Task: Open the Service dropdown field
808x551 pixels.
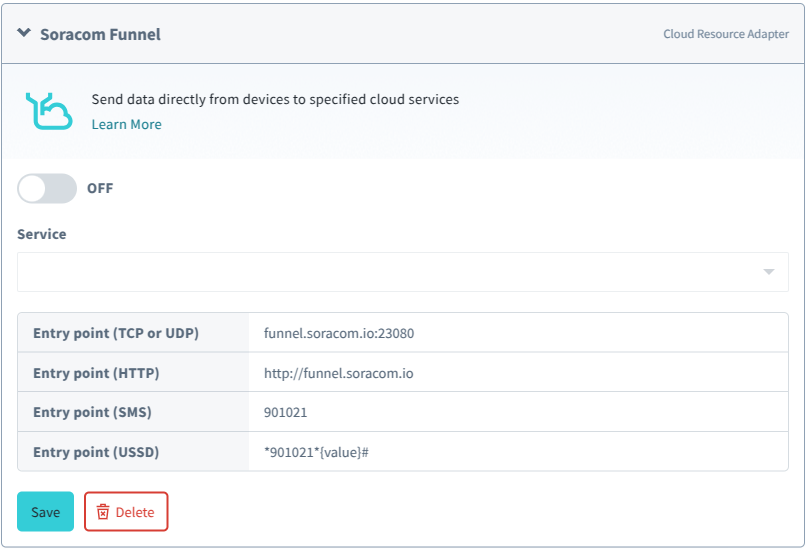Action: click(390, 272)
